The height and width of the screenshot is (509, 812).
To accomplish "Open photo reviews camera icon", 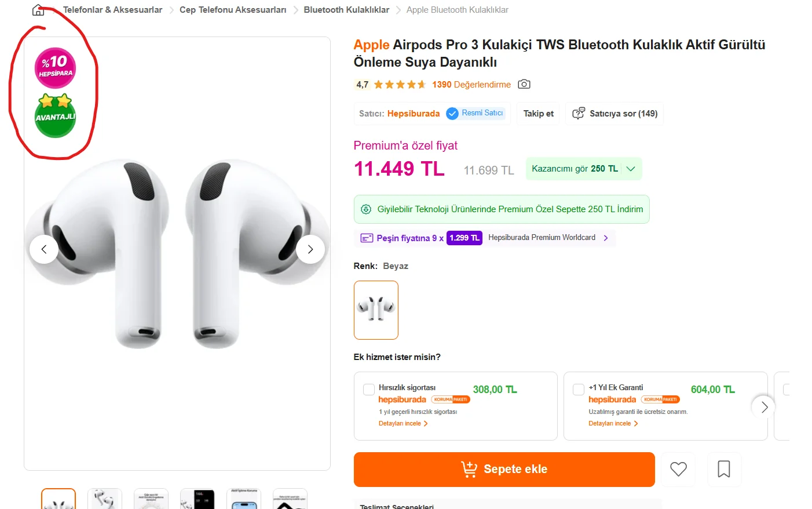I will (524, 84).
